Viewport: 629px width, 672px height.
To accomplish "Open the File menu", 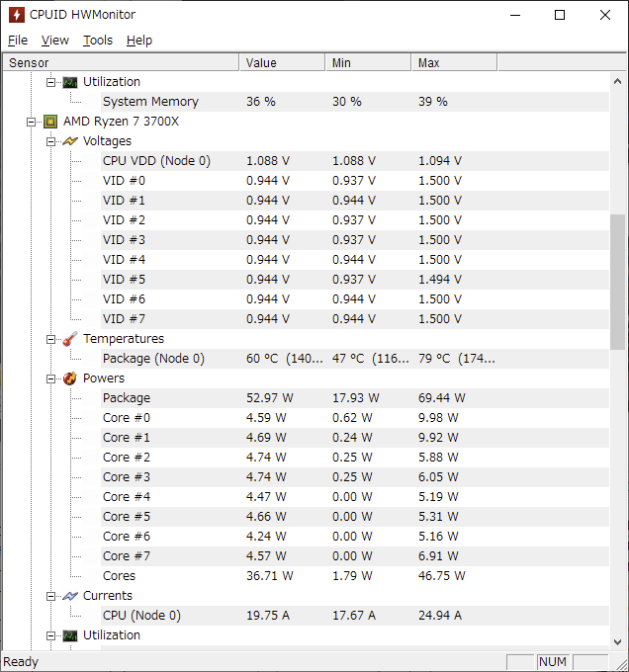I will tap(18, 41).
